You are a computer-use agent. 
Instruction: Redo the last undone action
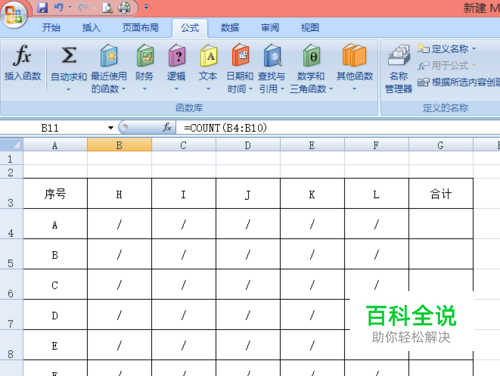[x=82, y=7]
